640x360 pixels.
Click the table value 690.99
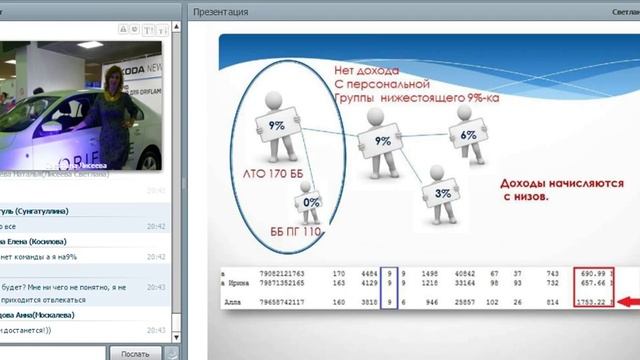point(593,273)
